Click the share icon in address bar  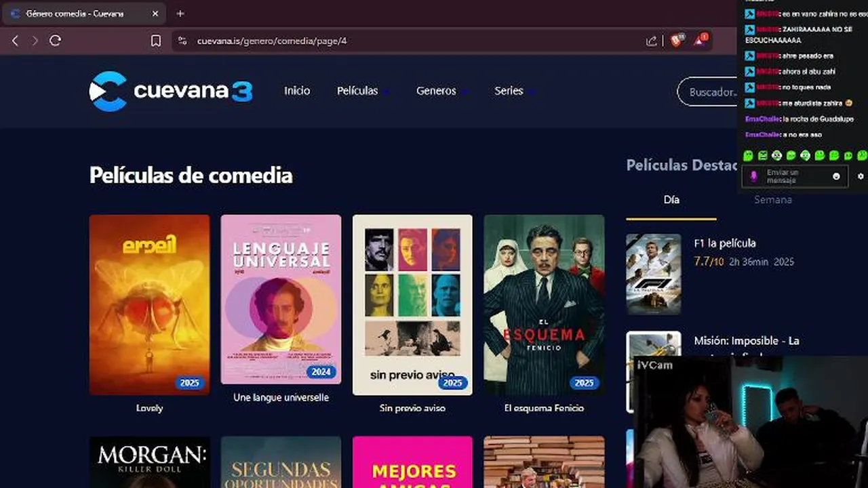click(x=652, y=41)
